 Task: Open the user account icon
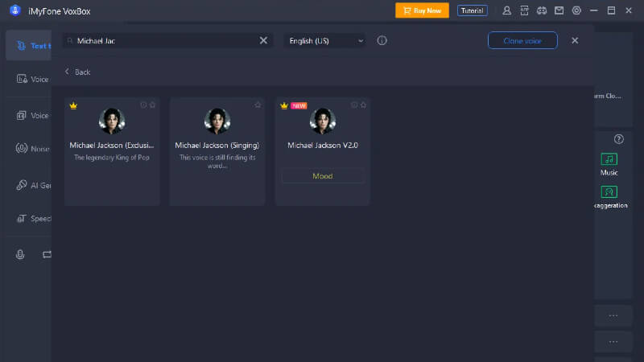tap(507, 10)
